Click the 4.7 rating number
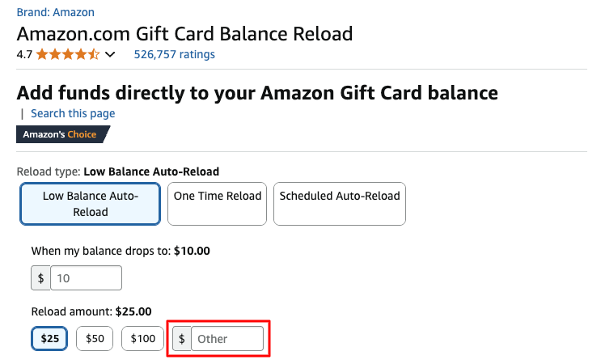 click(x=24, y=54)
